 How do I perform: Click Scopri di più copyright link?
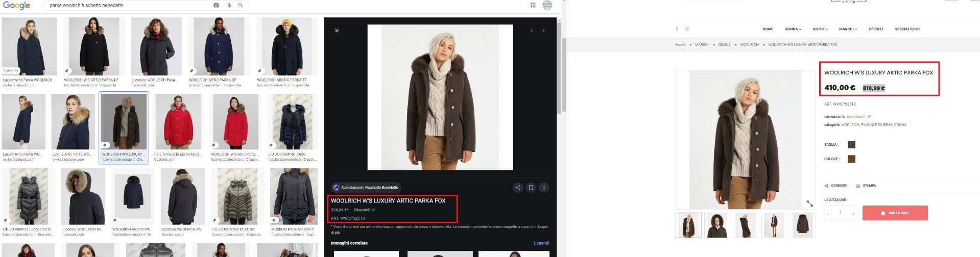[x=542, y=226]
